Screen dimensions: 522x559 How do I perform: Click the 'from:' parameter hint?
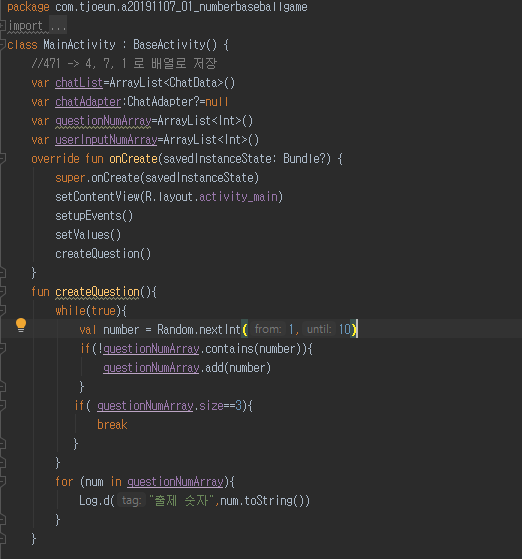click(x=268, y=329)
